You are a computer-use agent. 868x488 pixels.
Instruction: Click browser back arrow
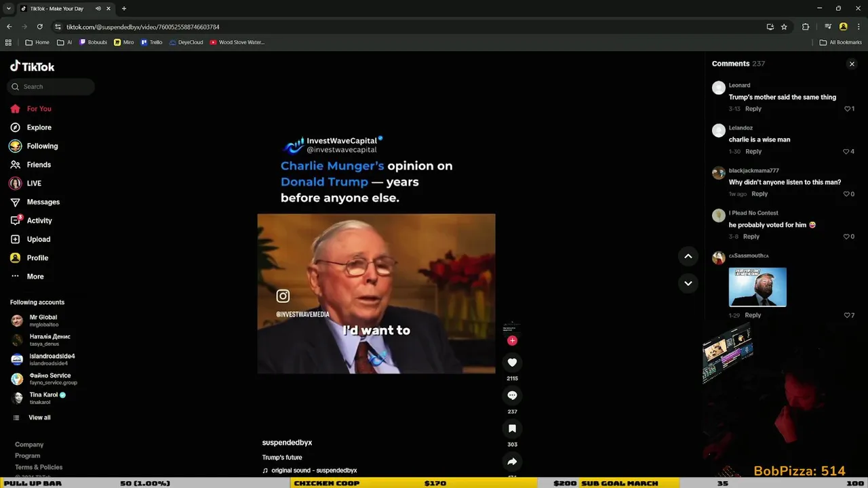point(9,26)
